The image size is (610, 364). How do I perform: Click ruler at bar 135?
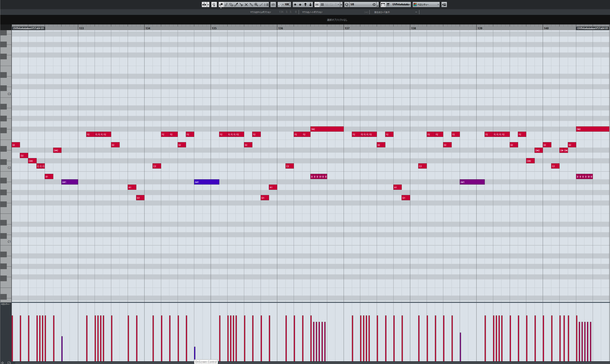214,28
